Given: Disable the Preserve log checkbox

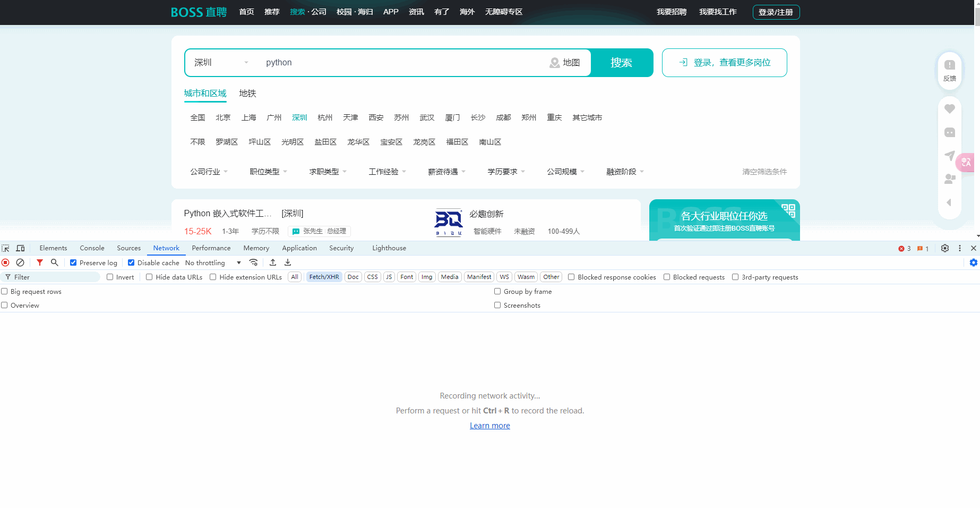Looking at the screenshot, I should tap(73, 263).
